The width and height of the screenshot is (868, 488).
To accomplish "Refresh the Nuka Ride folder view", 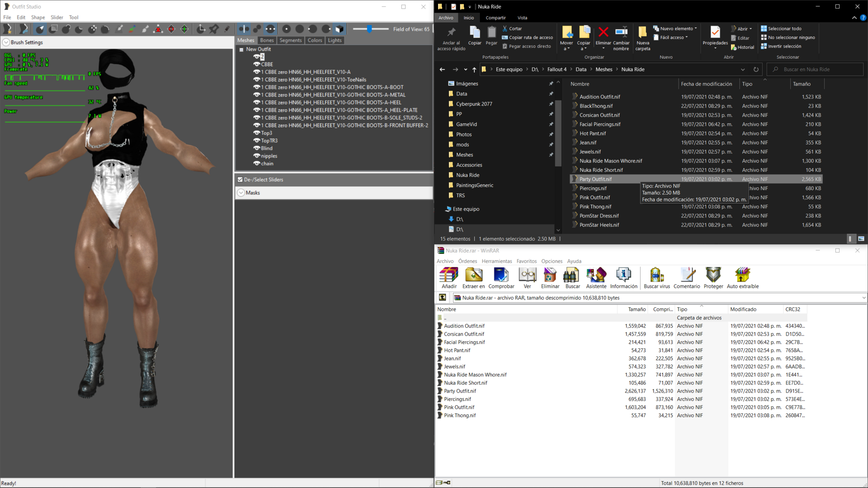I will 756,70.
